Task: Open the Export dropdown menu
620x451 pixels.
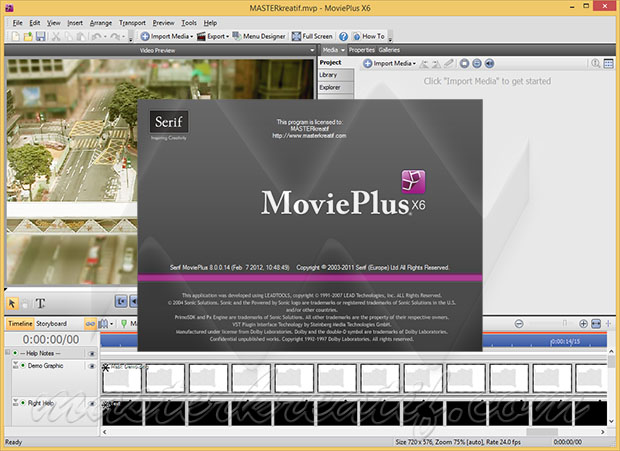Action: coord(227,37)
